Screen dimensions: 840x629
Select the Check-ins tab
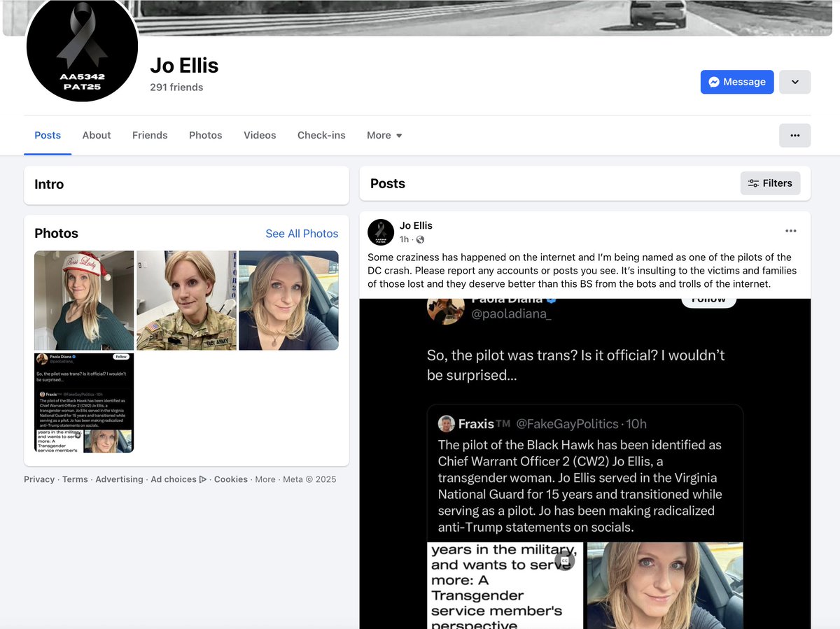pos(321,135)
